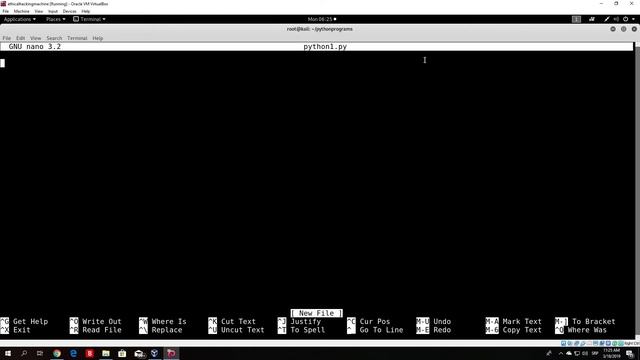Click Kali top bar pen icon
This screenshot has width=640, height=360.
[x=607, y=19]
